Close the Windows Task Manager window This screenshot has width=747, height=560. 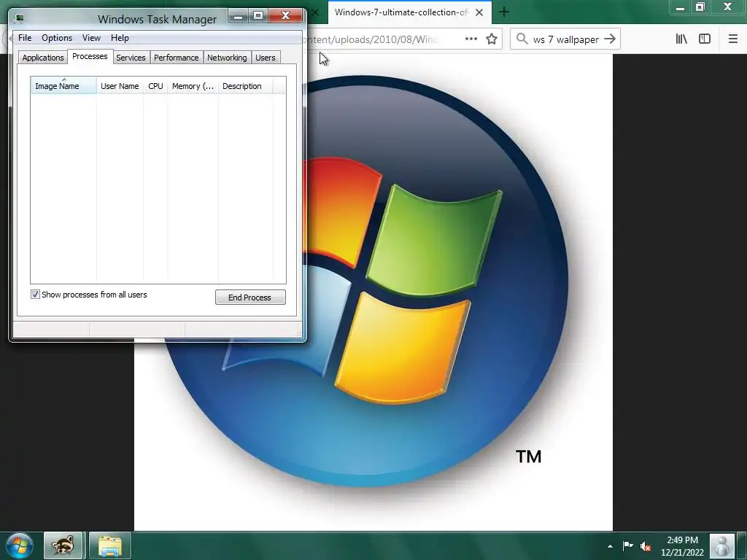tap(285, 16)
